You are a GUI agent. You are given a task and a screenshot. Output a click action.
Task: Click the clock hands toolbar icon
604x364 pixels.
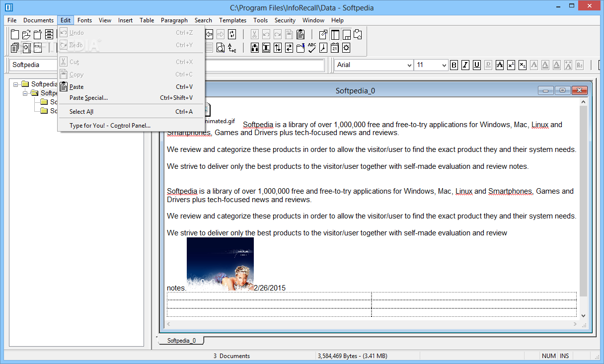pos(323,48)
